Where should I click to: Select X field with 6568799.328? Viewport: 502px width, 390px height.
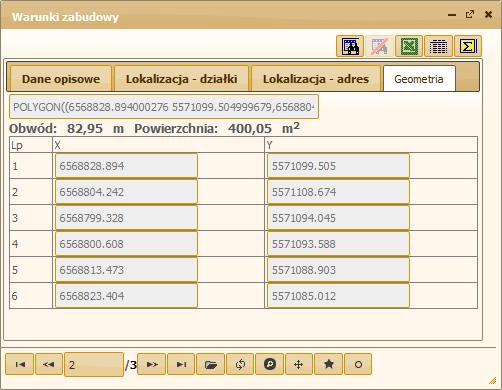tap(126, 218)
